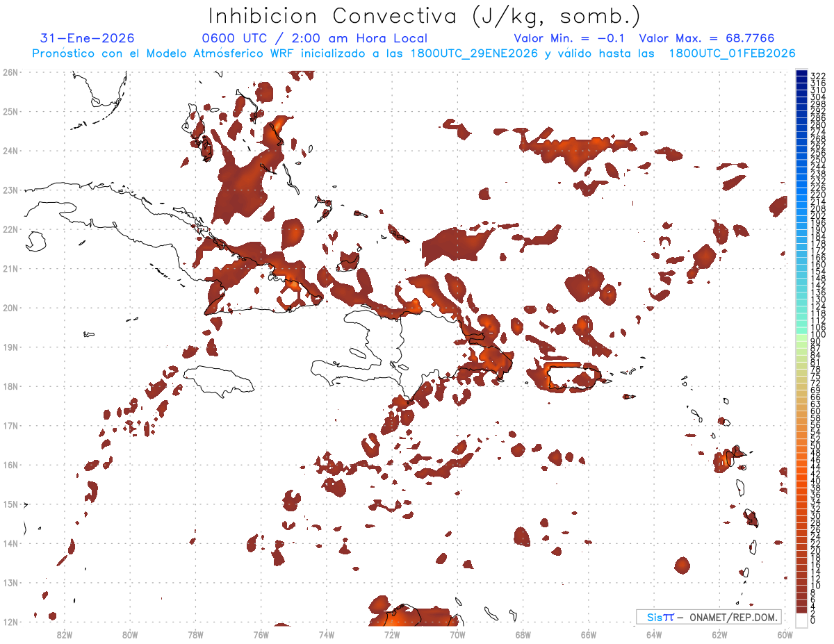
Task: Click the time label "0600 UTC / 2:00 am Hora Local"
Action: (x=314, y=38)
